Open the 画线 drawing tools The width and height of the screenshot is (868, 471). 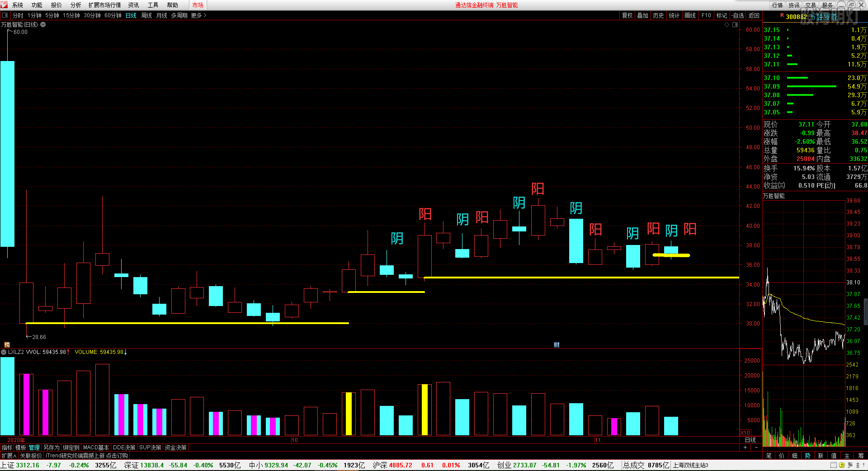(690, 15)
